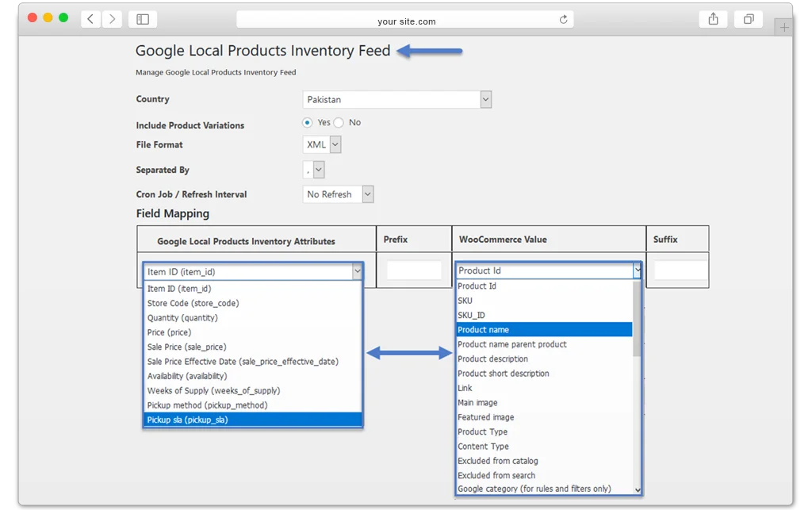Image resolution: width=812 pixels, height=510 pixels.
Task: Select No for Include Product Variations
Action: [x=339, y=123]
